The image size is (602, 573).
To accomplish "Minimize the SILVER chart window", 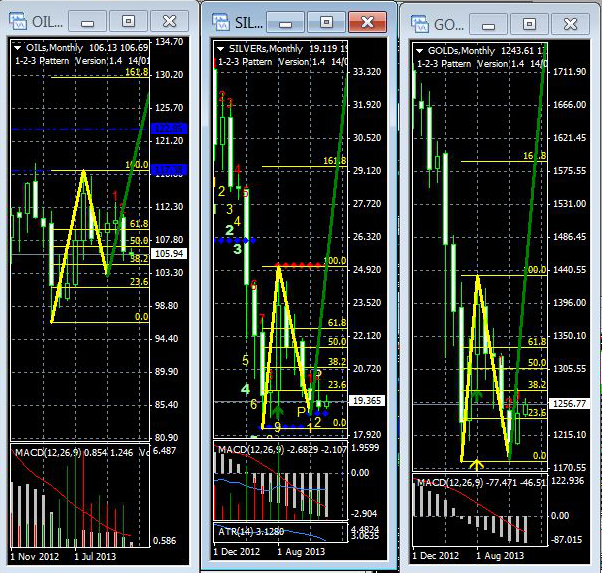I will (285, 22).
